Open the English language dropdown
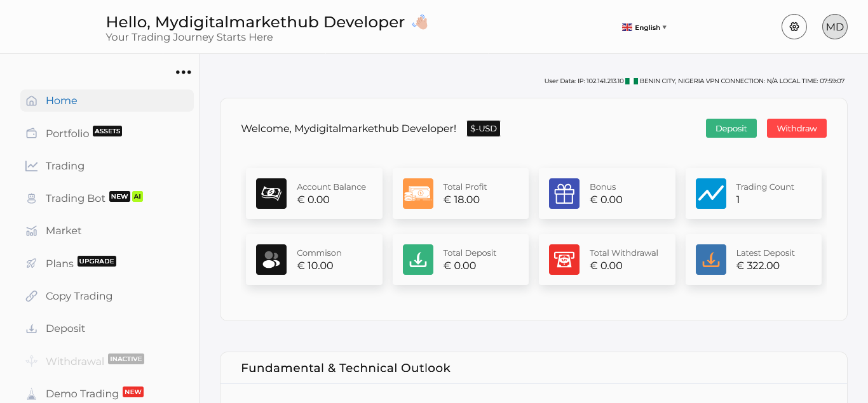Image resolution: width=868 pixels, height=403 pixels. [644, 27]
